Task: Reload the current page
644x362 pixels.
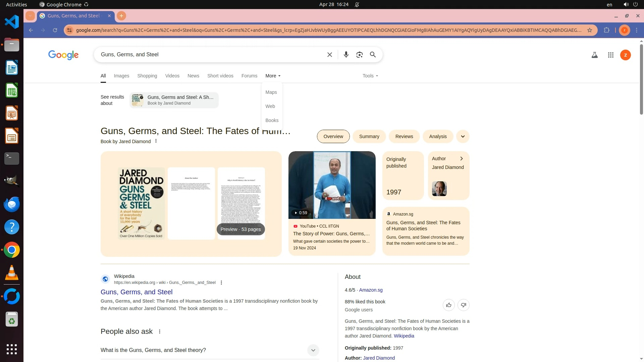Action: 55,30
